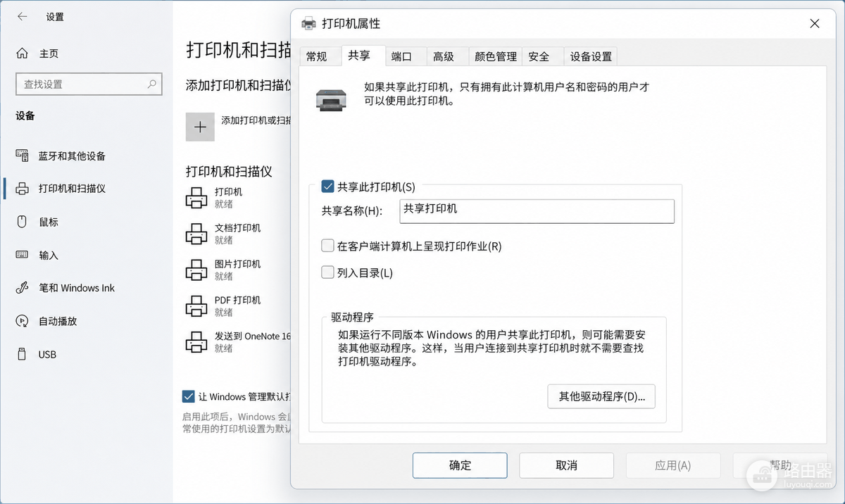This screenshot has width=845, height=504.
Task: Open the 鼠标 settings page
Action: (x=49, y=222)
